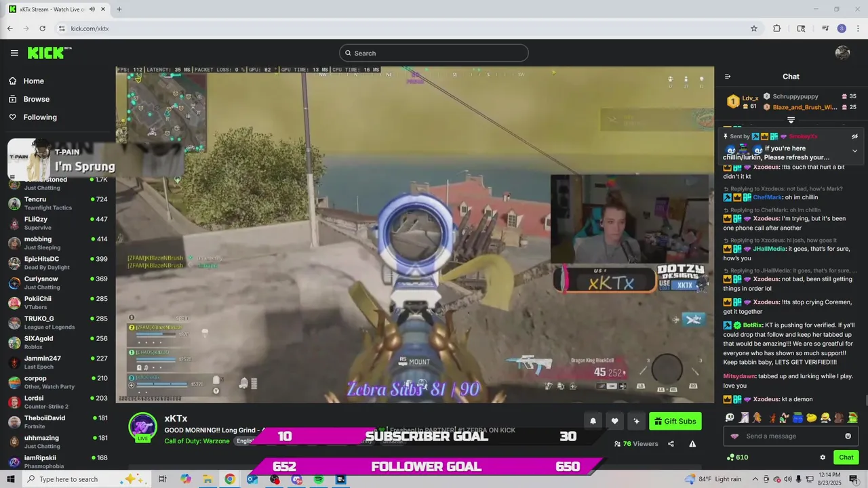Open FLiiQzy channel in sidebar
This screenshot has height=488, width=868.
[x=58, y=223]
